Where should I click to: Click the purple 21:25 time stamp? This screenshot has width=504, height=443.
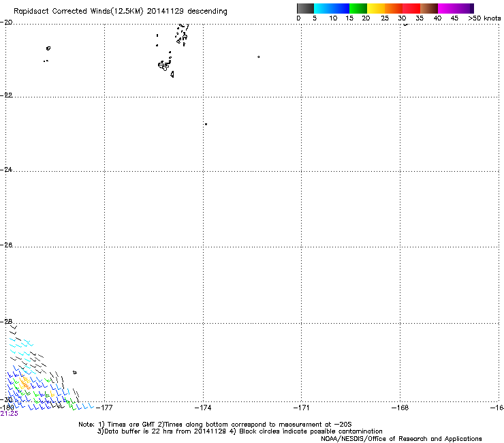pyautogui.click(x=9, y=414)
